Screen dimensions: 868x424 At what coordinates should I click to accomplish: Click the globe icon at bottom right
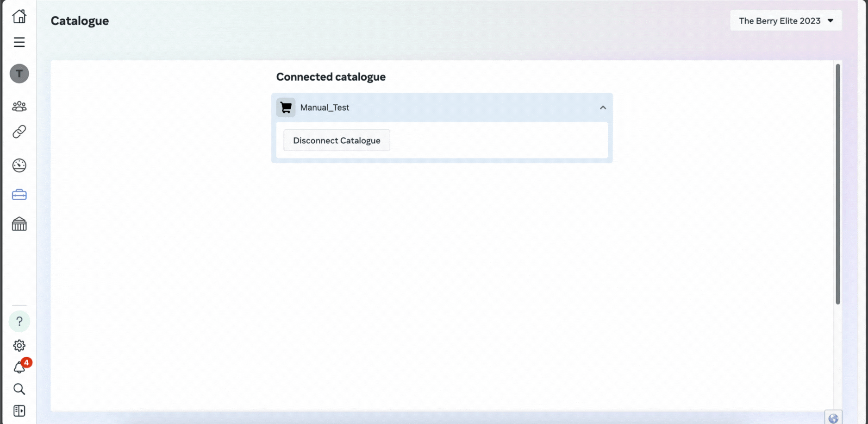[833, 418]
